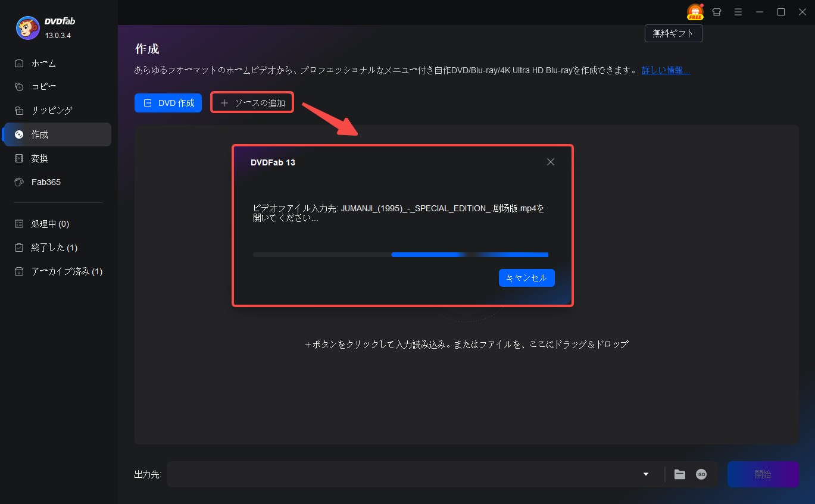This screenshot has height=504, width=815.
Task: Click the ソースの追加 button
Action: click(x=252, y=103)
